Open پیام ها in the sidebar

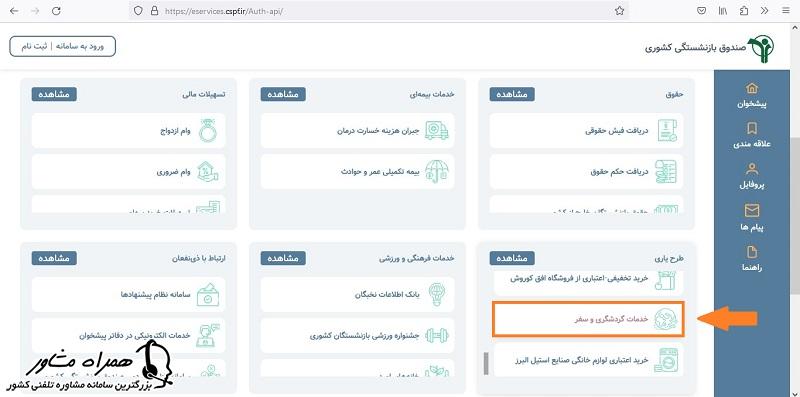tap(752, 218)
